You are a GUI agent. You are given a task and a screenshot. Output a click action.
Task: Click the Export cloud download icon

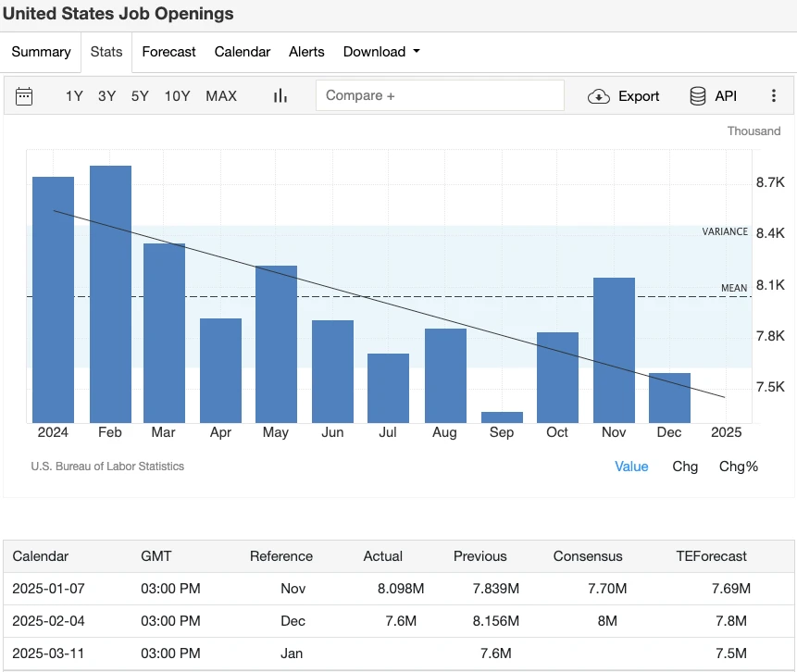pos(599,96)
